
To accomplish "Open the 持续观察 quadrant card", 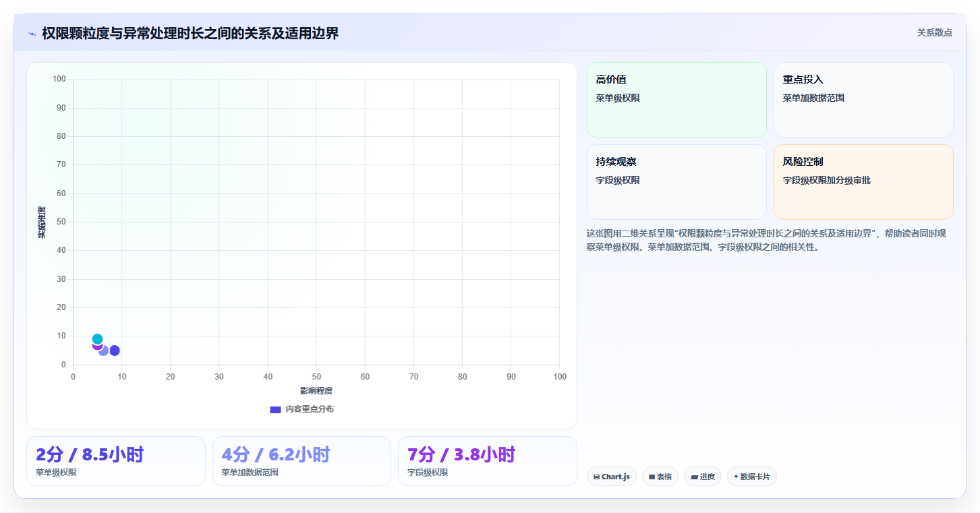I will coord(676,182).
